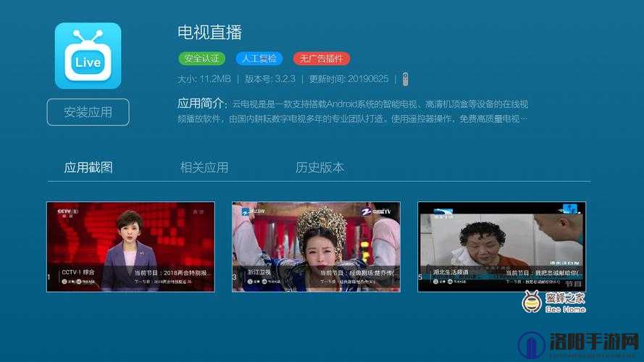644x362 pixels.
Task: Switch to the 相关应用 tab
Action: coord(204,167)
